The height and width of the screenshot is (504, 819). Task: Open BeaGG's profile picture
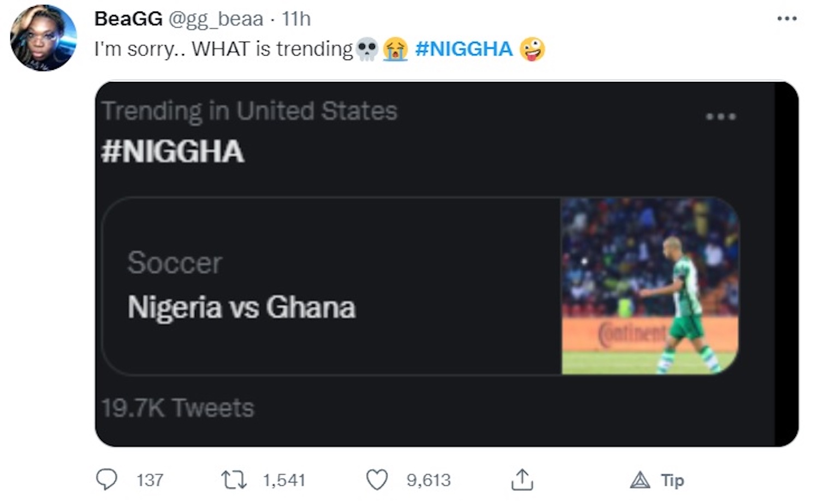point(44,38)
